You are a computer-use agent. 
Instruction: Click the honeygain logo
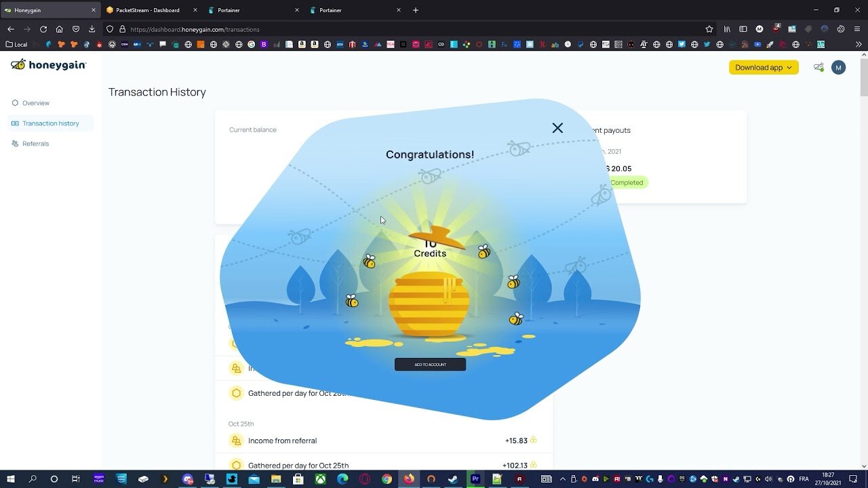click(48, 64)
